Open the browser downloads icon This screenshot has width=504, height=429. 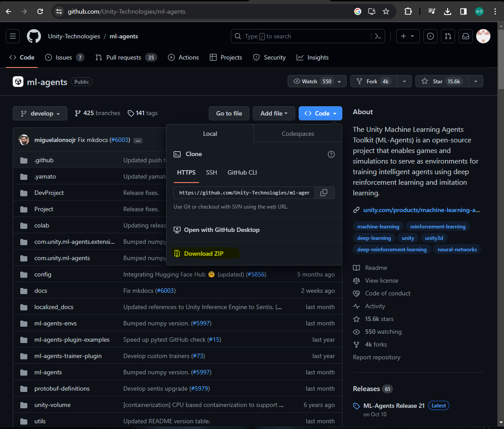[x=448, y=11]
